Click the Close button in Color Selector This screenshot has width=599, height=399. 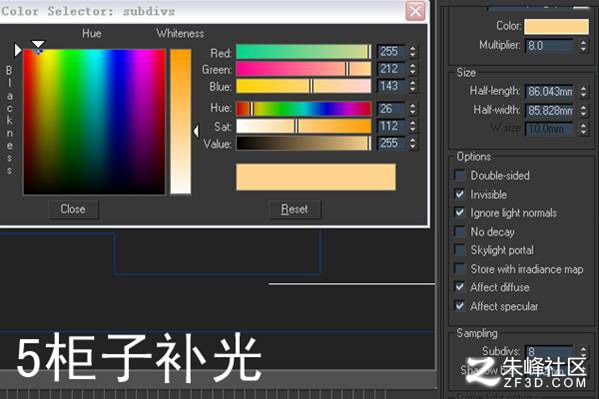click(x=73, y=209)
